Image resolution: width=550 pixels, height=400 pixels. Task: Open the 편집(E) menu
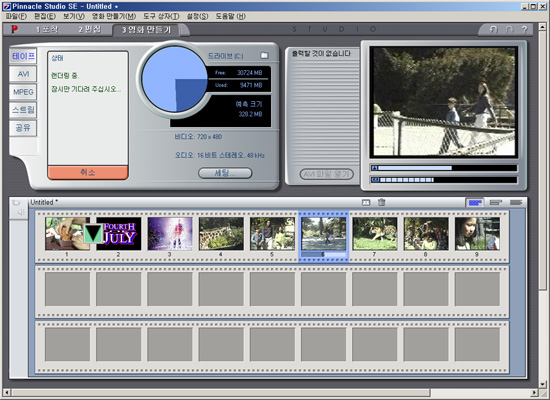click(x=45, y=16)
